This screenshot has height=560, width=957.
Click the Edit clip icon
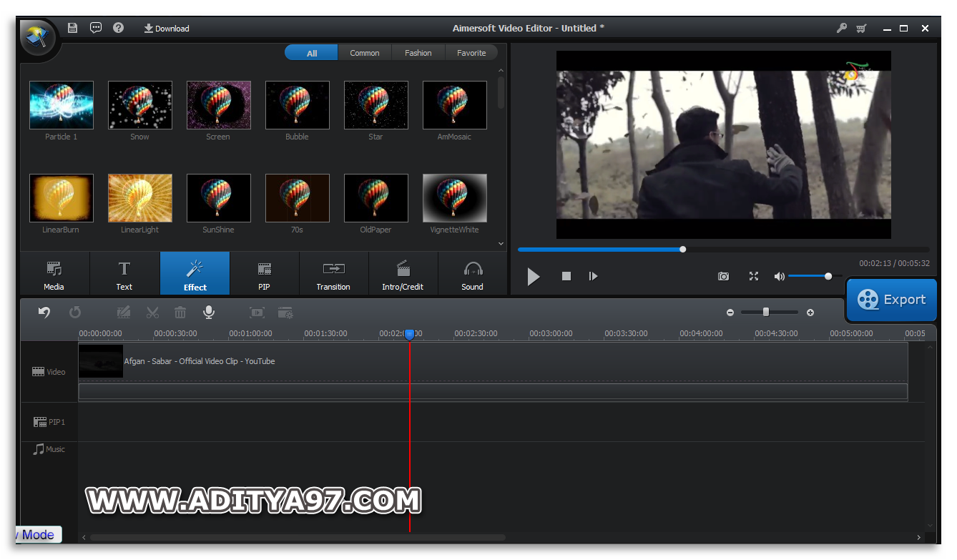pos(124,313)
